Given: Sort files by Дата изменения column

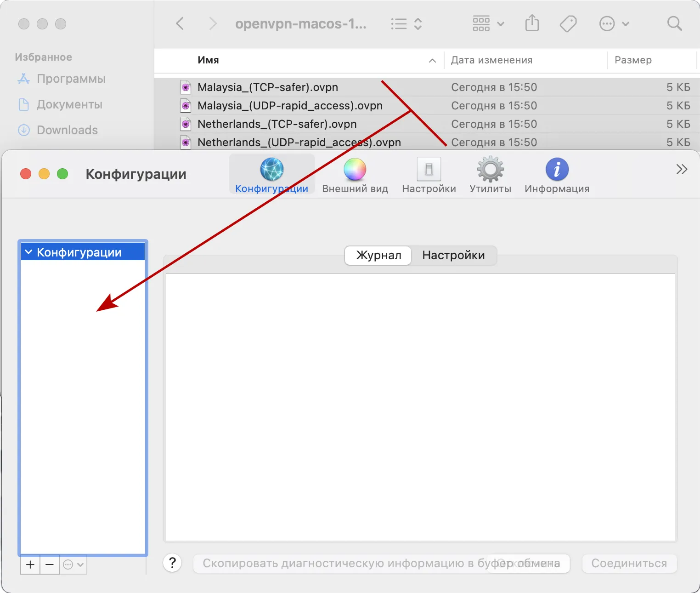Looking at the screenshot, I should click(491, 60).
